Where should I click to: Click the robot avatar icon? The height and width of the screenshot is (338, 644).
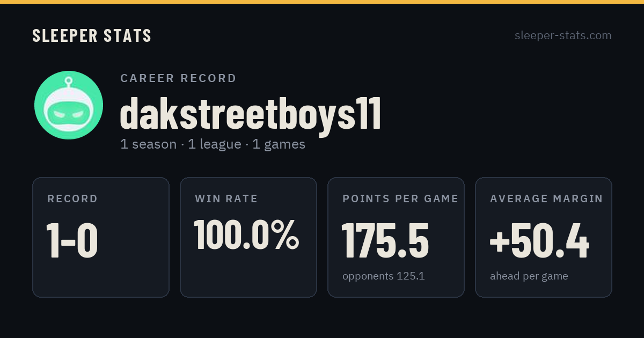pos(69,105)
